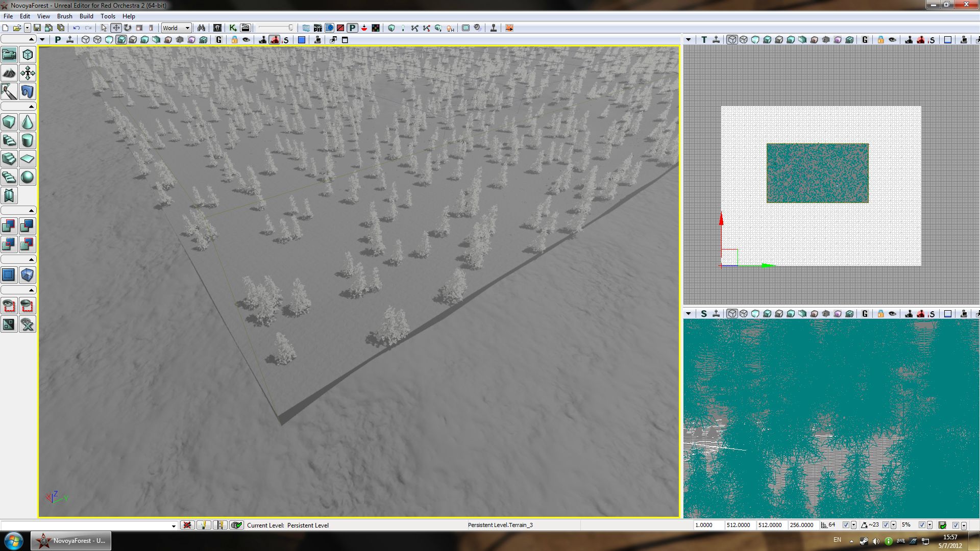
Task: Open rotation grid size dropdown
Action: (x=893, y=525)
